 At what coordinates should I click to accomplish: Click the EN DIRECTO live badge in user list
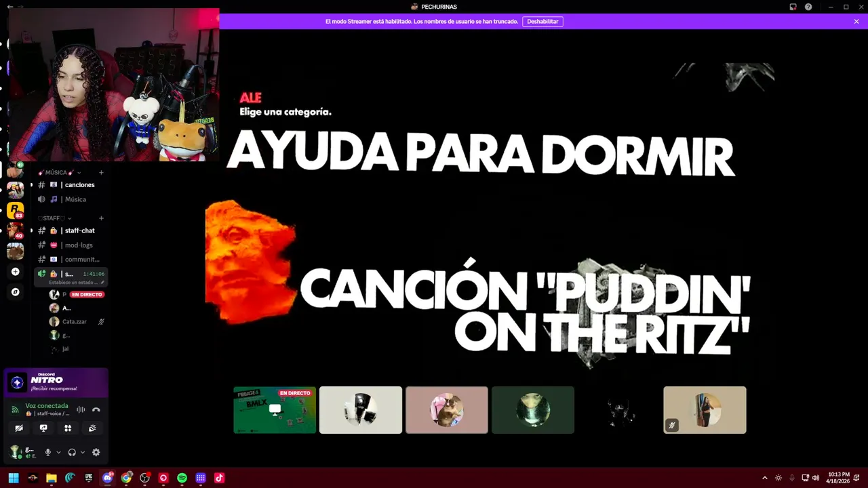pos(87,295)
